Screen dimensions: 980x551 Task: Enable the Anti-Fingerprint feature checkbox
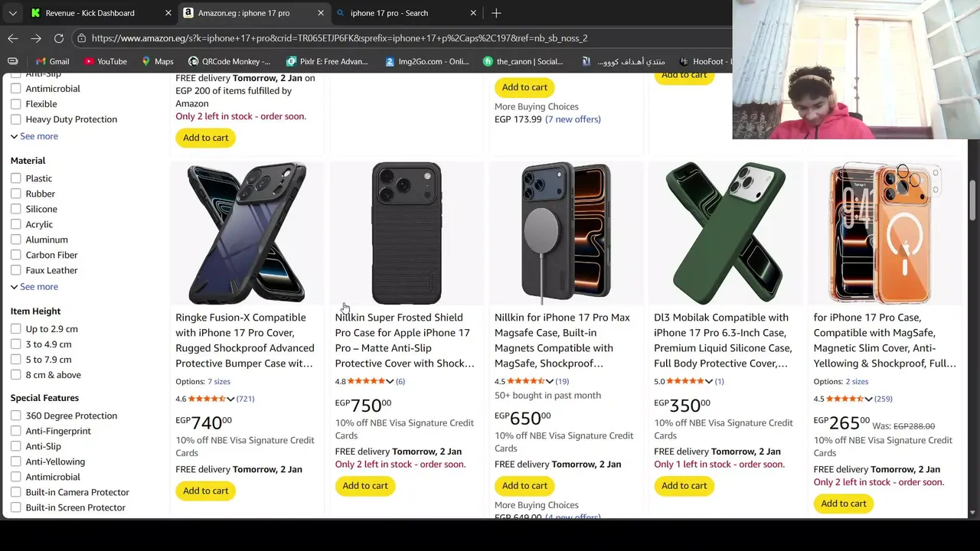click(16, 431)
